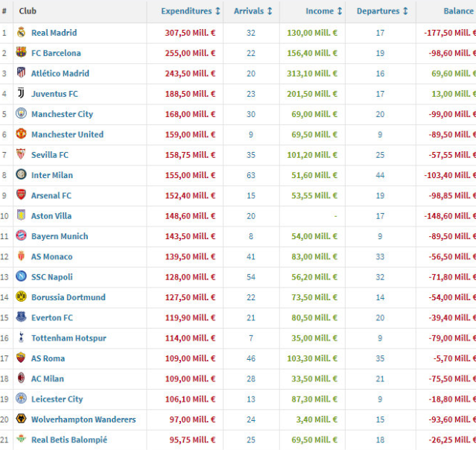Click the Bayern Munich club crest
This screenshot has height=450, width=476.
(21, 235)
